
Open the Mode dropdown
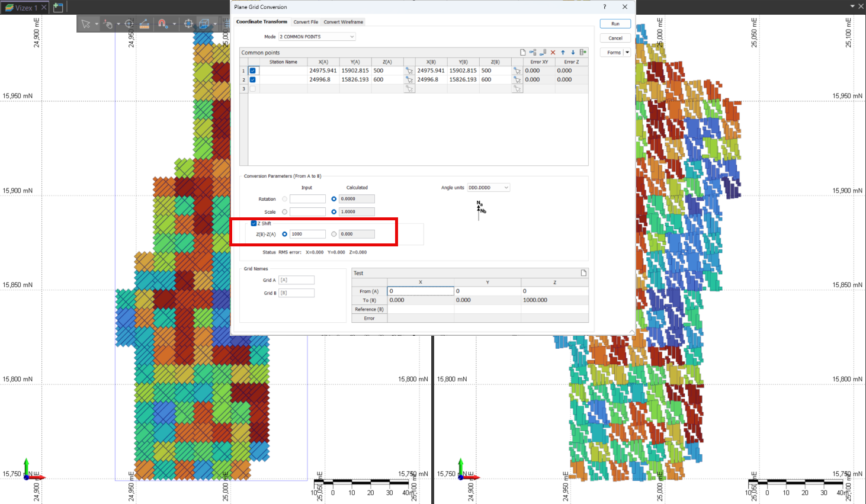(317, 37)
